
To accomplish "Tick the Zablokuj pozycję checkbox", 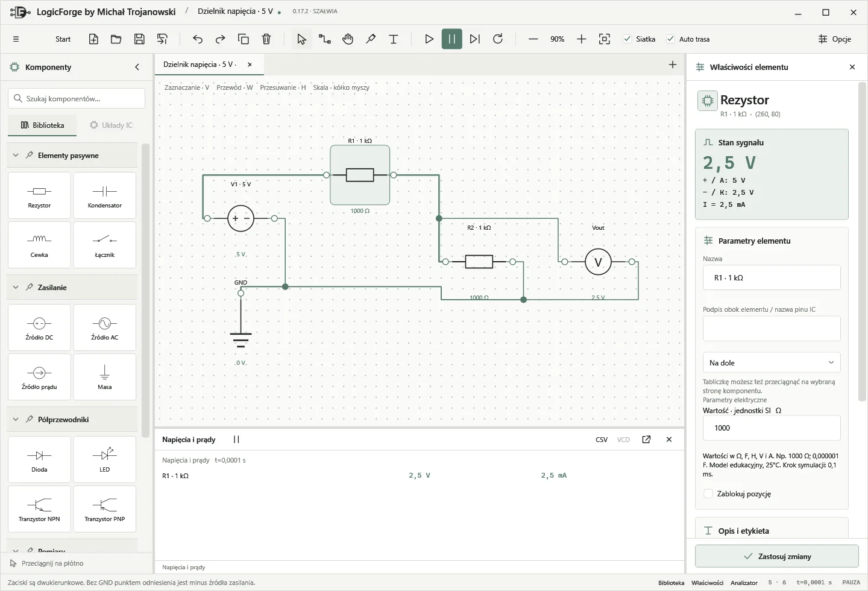I will tap(708, 494).
